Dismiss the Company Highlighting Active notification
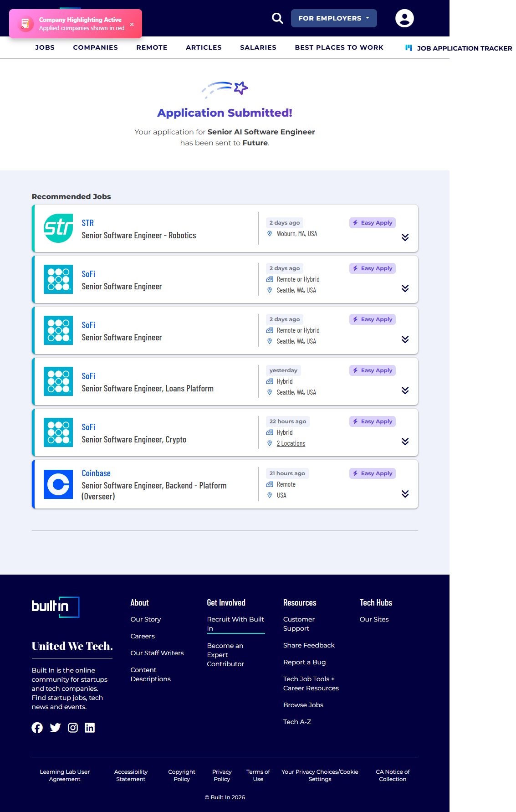Image resolution: width=516 pixels, height=812 pixels. 132,24
